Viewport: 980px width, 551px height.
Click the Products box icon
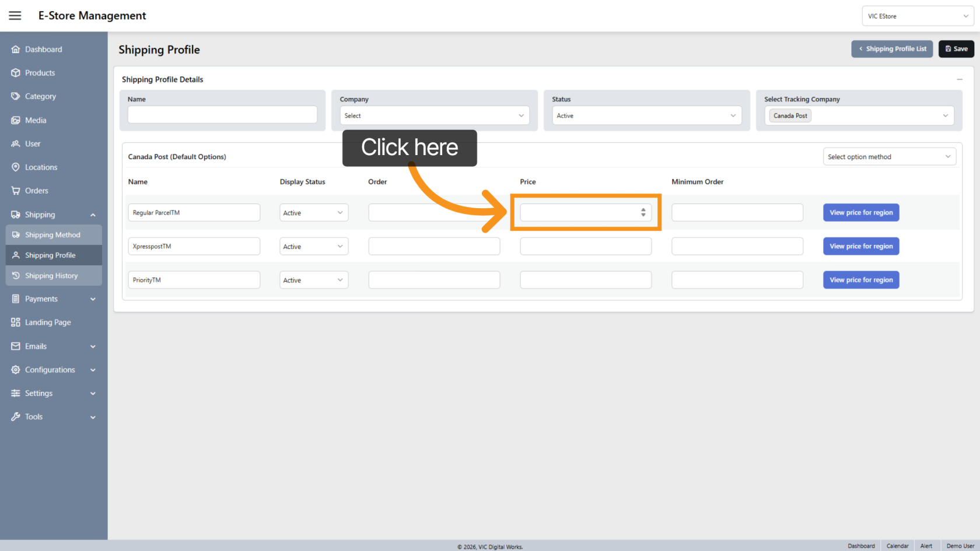click(x=16, y=73)
